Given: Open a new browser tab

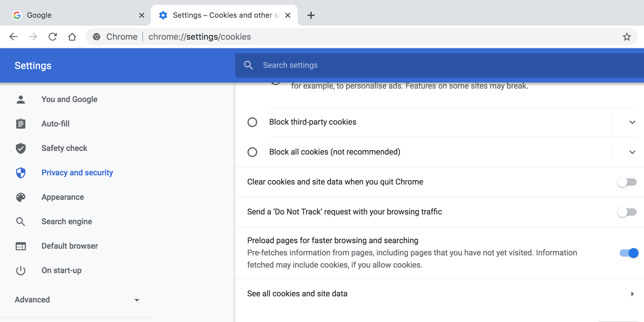Looking at the screenshot, I should pyautogui.click(x=311, y=15).
